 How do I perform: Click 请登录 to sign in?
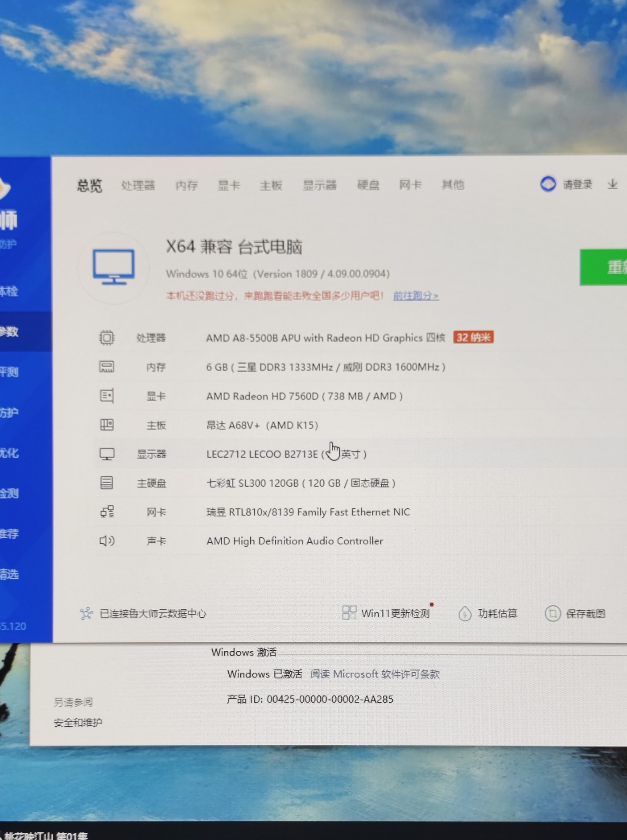click(577, 185)
